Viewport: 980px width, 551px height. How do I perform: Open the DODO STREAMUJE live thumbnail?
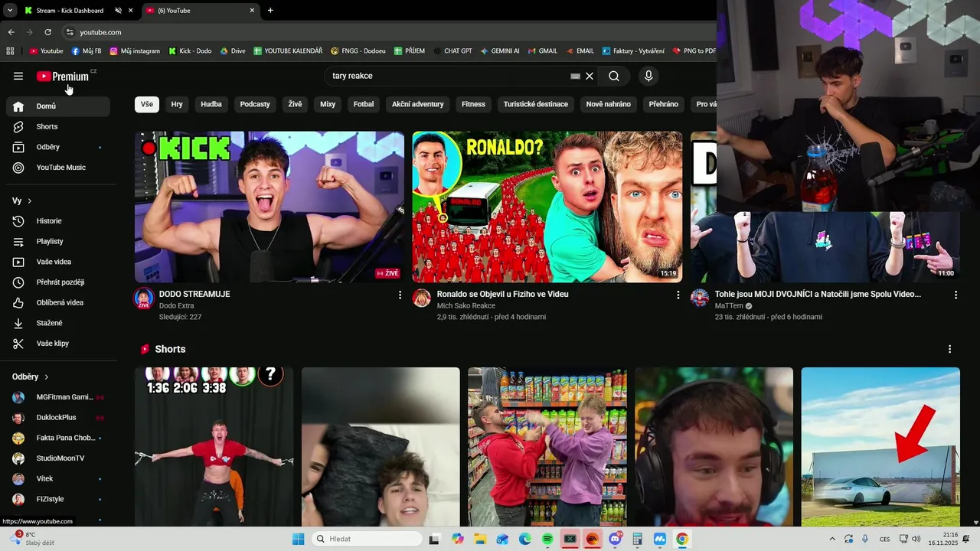tap(269, 207)
